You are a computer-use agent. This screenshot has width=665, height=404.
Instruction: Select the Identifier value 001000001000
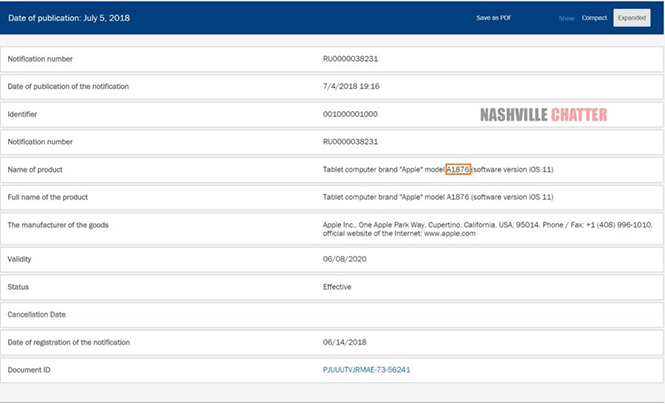point(350,115)
